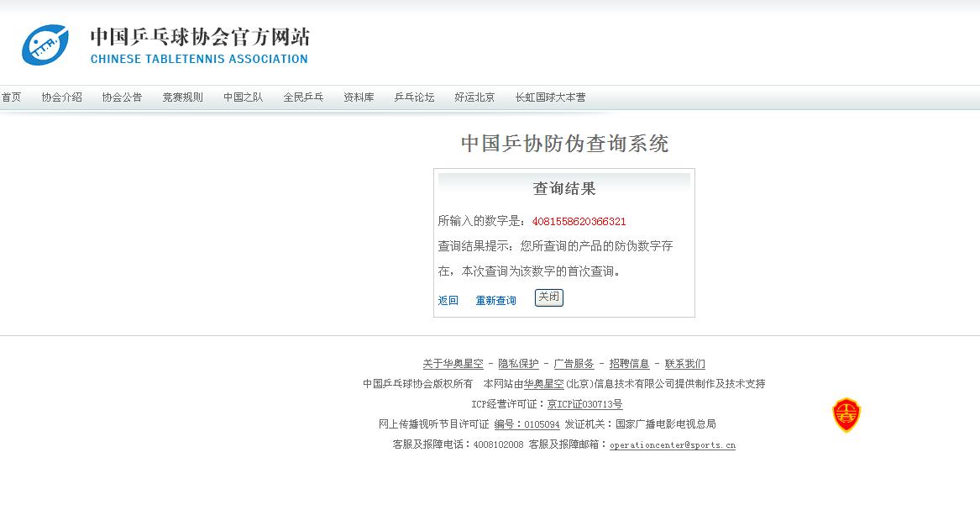Click 重新查询 to query again

pyautogui.click(x=496, y=301)
